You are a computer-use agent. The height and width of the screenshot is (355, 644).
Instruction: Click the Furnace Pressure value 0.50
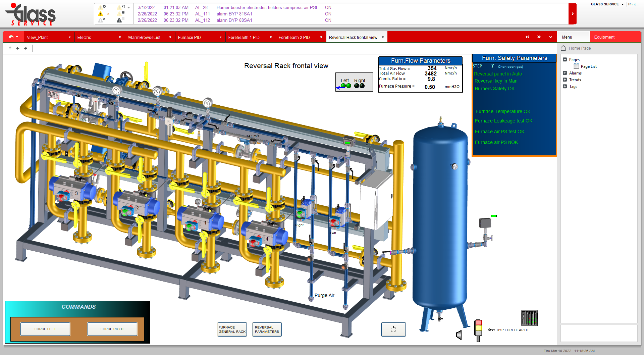pyautogui.click(x=430, y=87)
